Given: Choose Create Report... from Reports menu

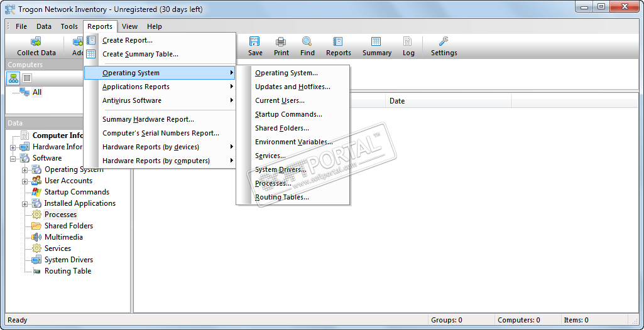Looking at the screenshot, I should click(160, 40).
